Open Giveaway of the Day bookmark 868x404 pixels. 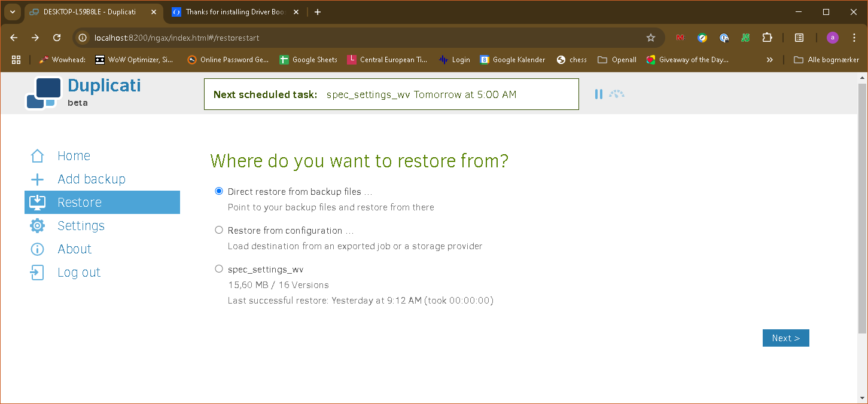tap(688, 60)
